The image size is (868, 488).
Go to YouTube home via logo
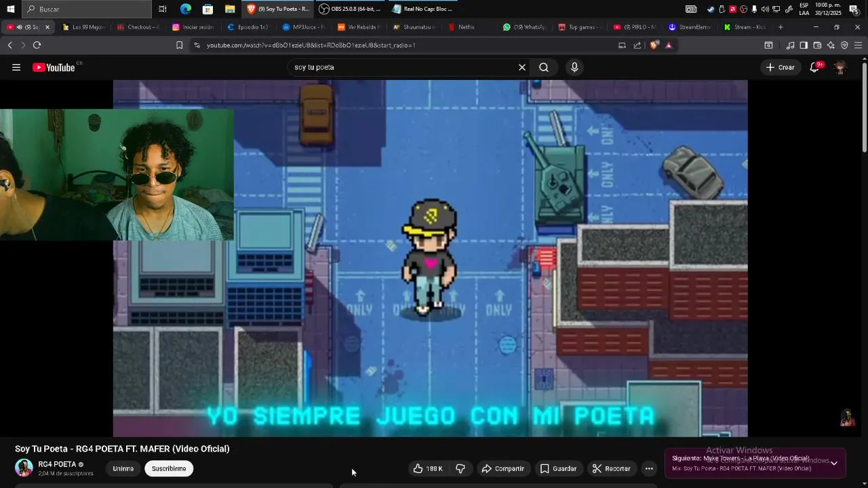click(54, 67)
